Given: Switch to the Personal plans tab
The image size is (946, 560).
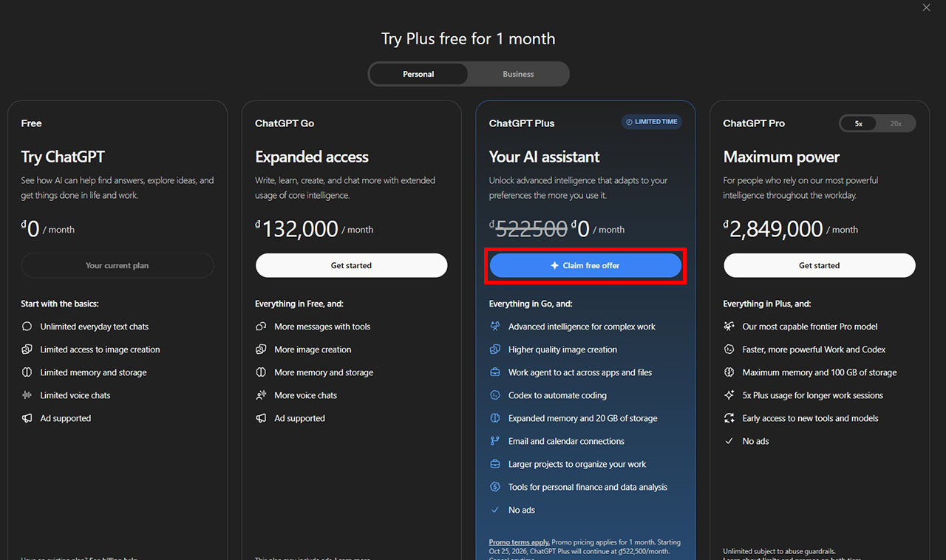Looking at the screenshot, I should (x=418, y=74).
